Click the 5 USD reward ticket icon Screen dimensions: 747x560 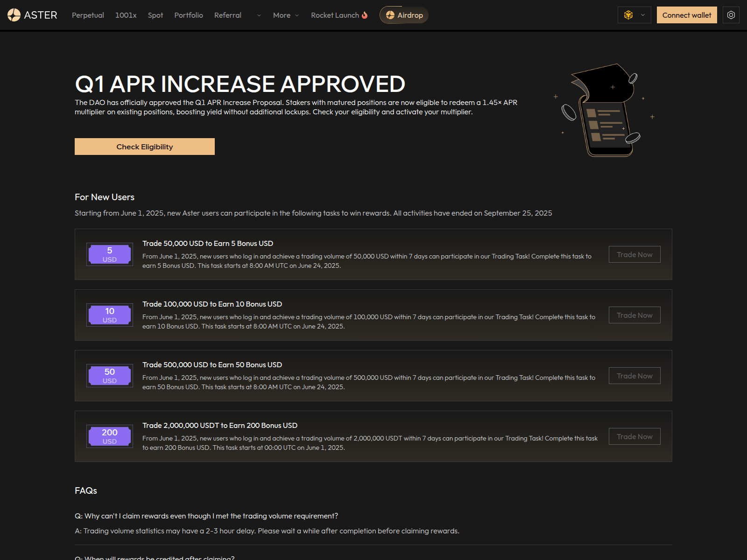coord(109,254)
